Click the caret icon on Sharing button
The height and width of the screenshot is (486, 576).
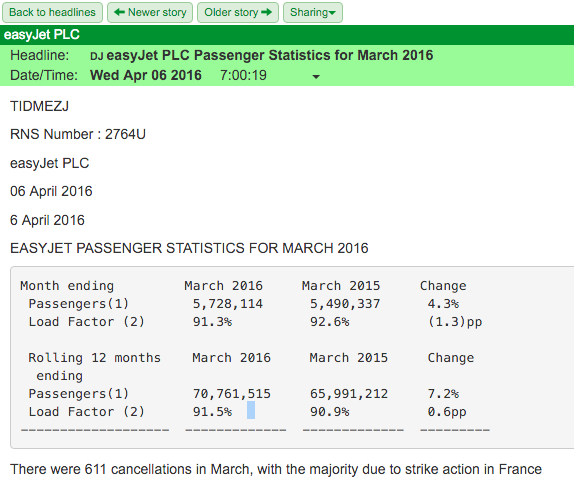(332, 13)
